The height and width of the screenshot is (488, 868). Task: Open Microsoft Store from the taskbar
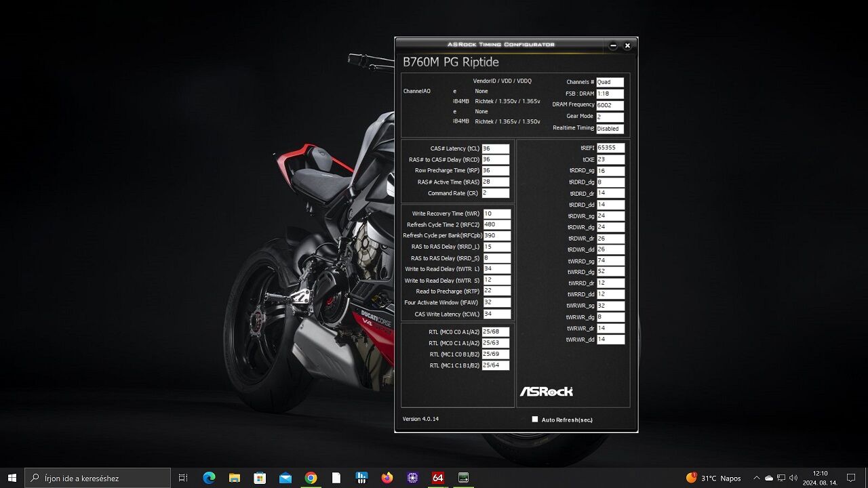[260, 478]
